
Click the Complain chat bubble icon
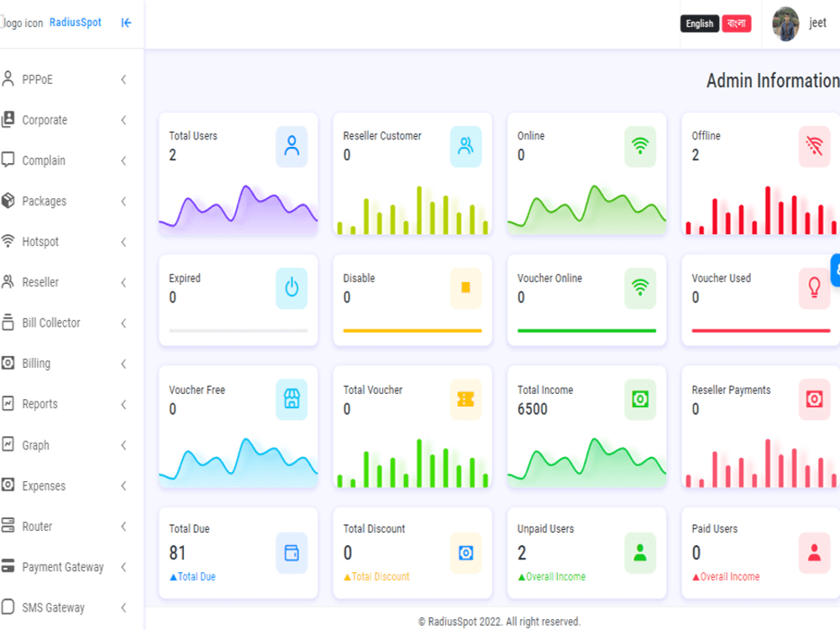(8, 160)
